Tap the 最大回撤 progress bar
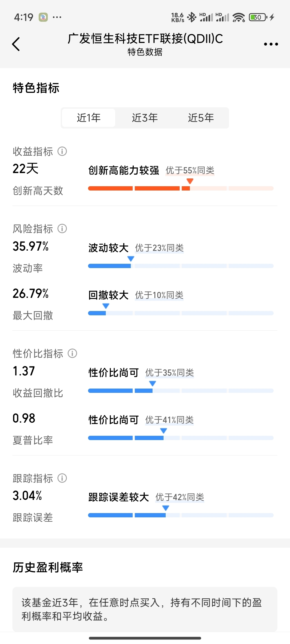290x644 pixels. coord(181,313)
